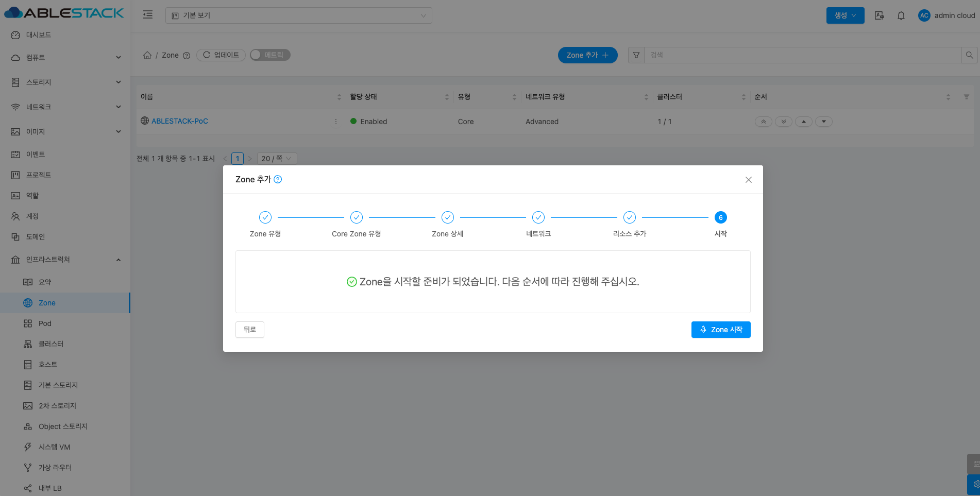
Task: Move ABLESTACK-PoC zone to bottom
Action: (x=784, y=122)
